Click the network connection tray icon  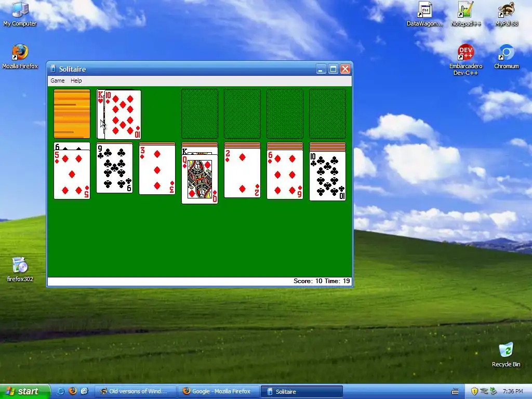pyautogui.click(x=484, y=392)
